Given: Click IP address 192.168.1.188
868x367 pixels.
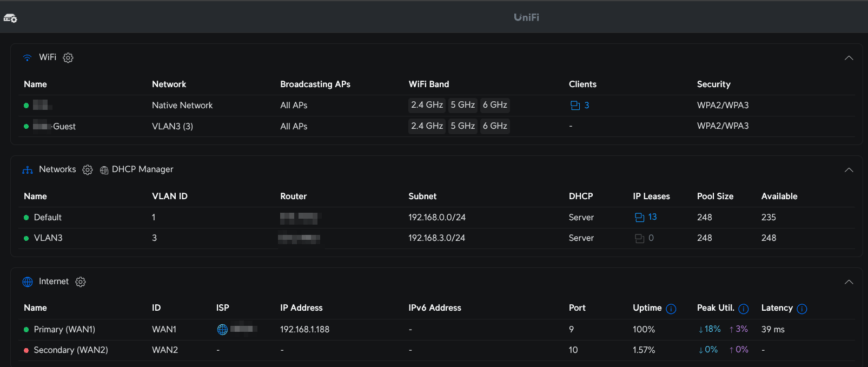Looking at the screenshot, I should 305,329.
